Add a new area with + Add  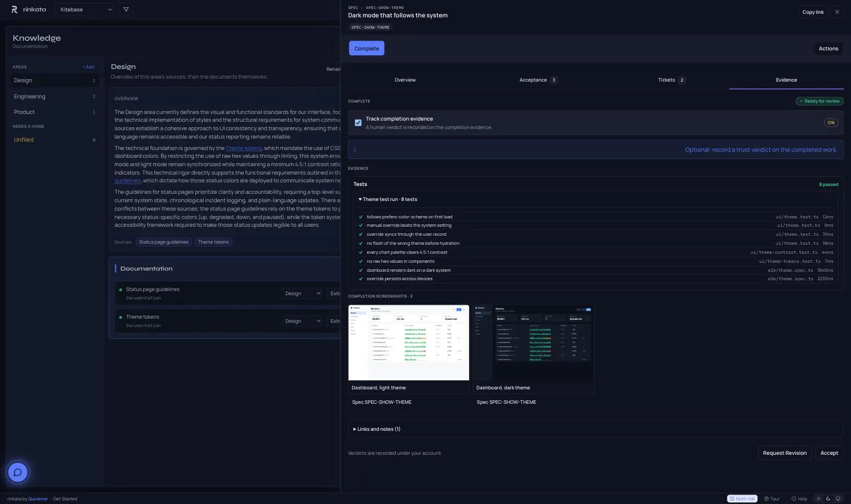[x=88, y=67]
